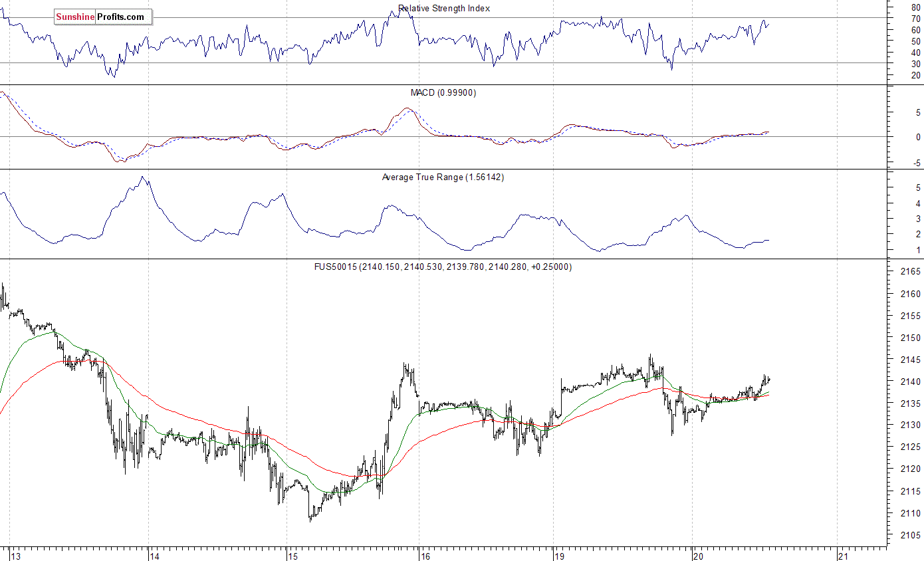
Task: Click the 2145 price axis label
Action: (910, 360)
